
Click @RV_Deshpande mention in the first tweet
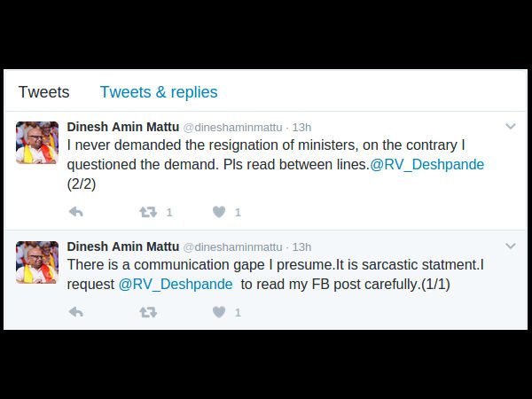427,165
